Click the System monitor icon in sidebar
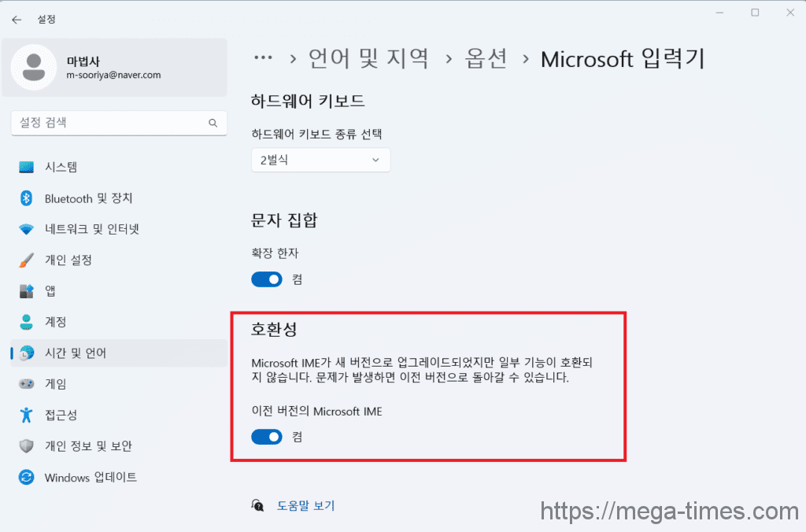The image size is (806, 532). [x=27, y=167]
